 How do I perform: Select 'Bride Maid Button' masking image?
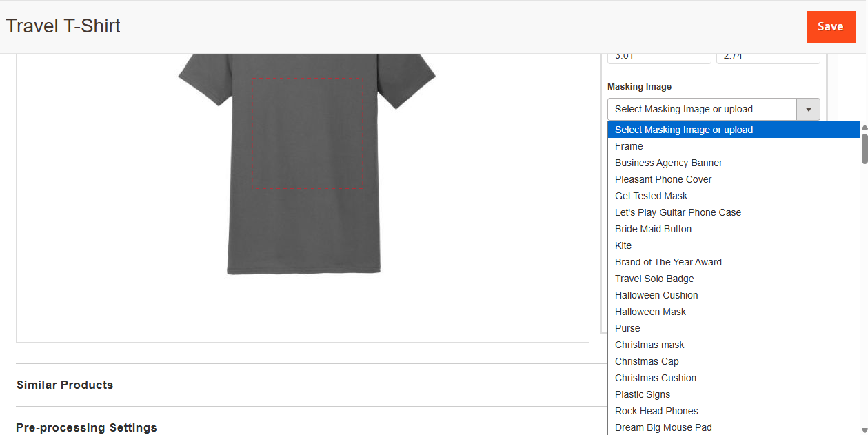(x=653, y=229)
